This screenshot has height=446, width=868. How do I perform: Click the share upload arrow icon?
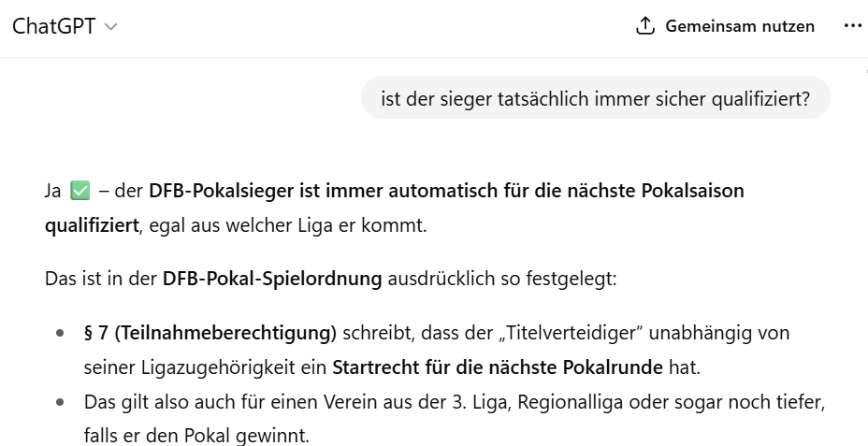click(644, 26)
